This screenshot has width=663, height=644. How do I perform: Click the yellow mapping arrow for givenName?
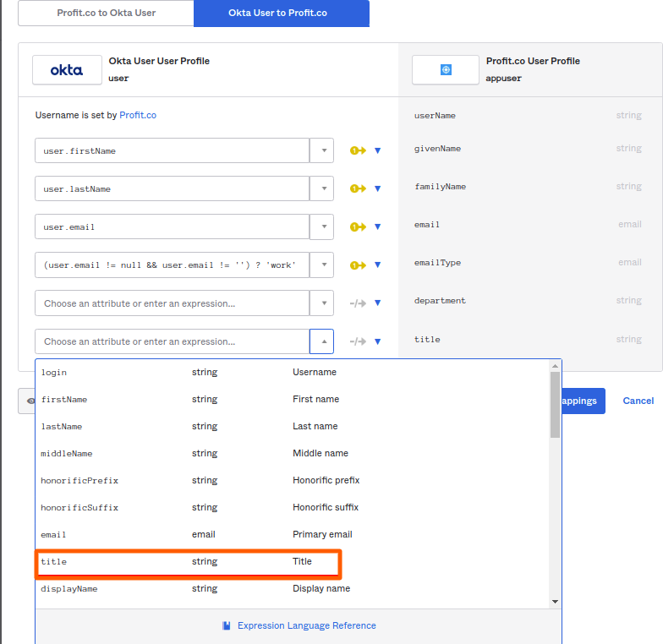(x=358, y=150)
